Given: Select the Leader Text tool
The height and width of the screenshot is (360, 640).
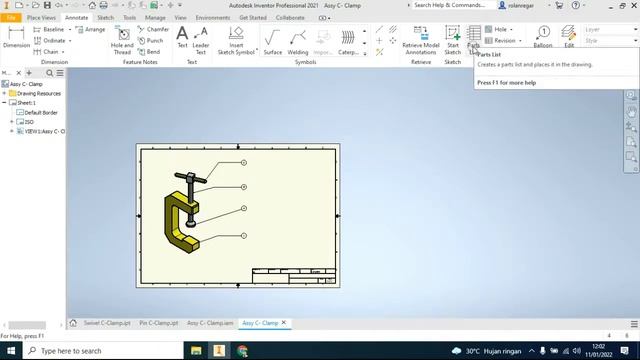Looking at the screenshot, I should pyautogui.click(x=201, y=40).
